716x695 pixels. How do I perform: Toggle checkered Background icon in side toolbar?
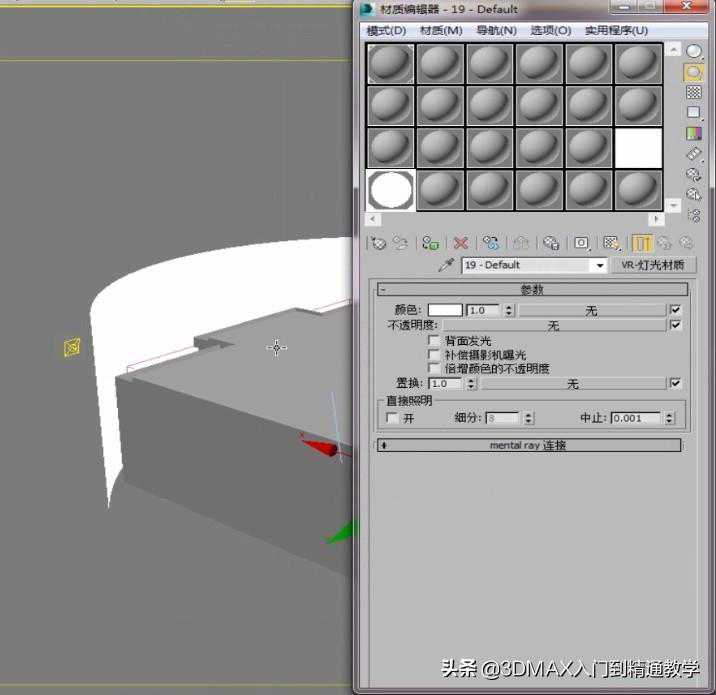[693, 92]
